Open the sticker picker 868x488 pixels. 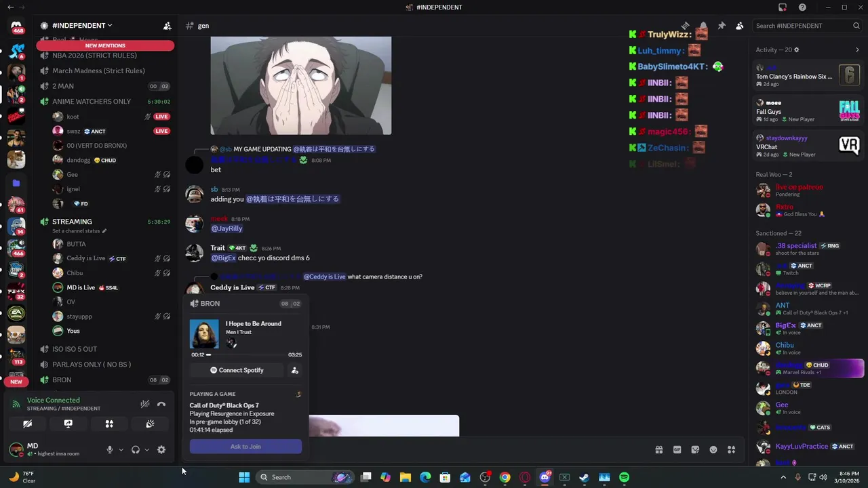click(x=695, y=449)
